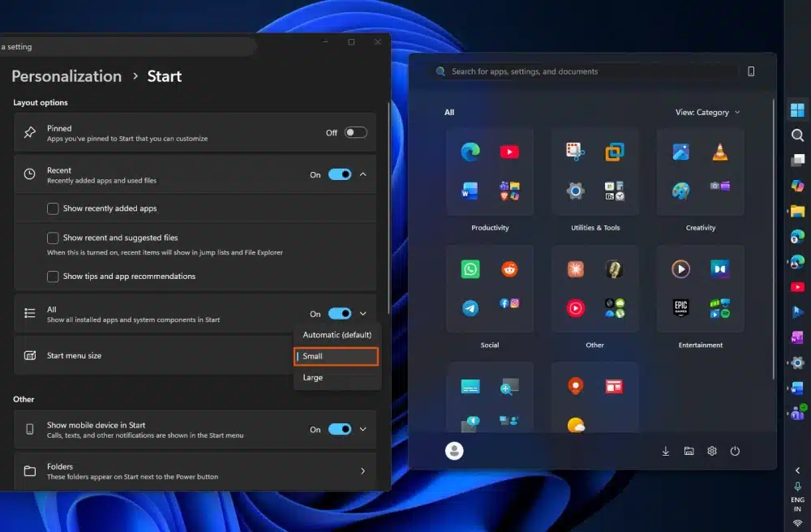This screenshot has width=811, height=532.
Task: Open File Explorer from the taskbar
Action: 797,211
